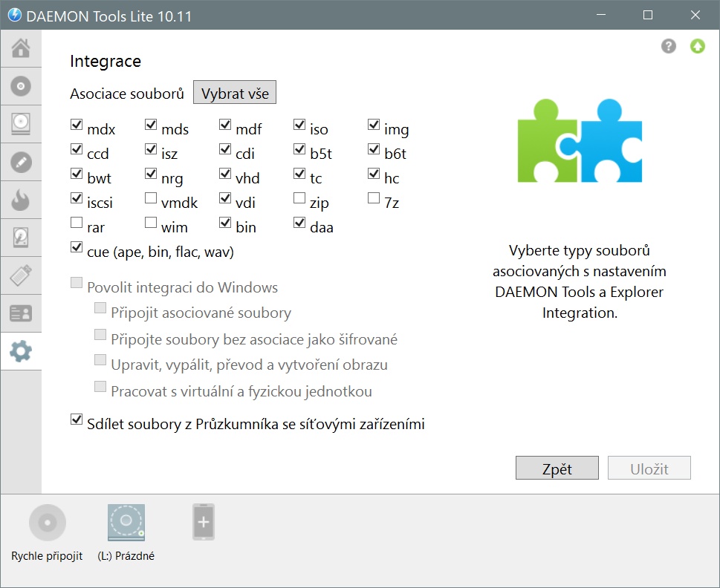Enable the 7z file association
The height and width of the screenshot is (588, 720).
(x=374, y=197)
